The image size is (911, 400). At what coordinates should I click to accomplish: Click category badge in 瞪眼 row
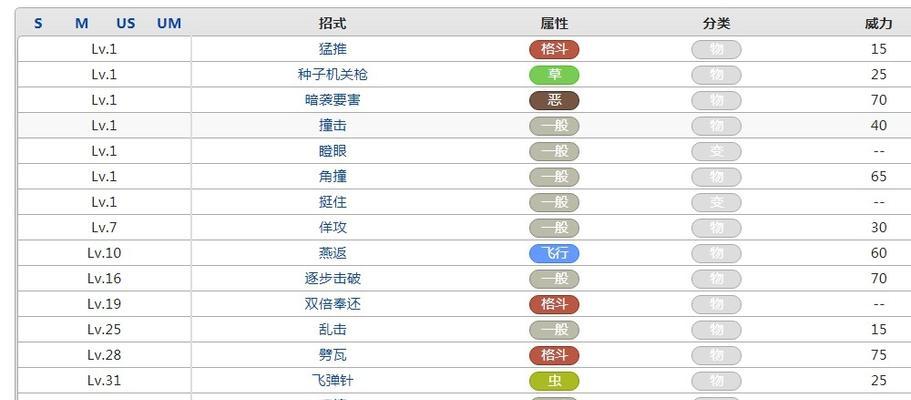[x=716, y=152]
